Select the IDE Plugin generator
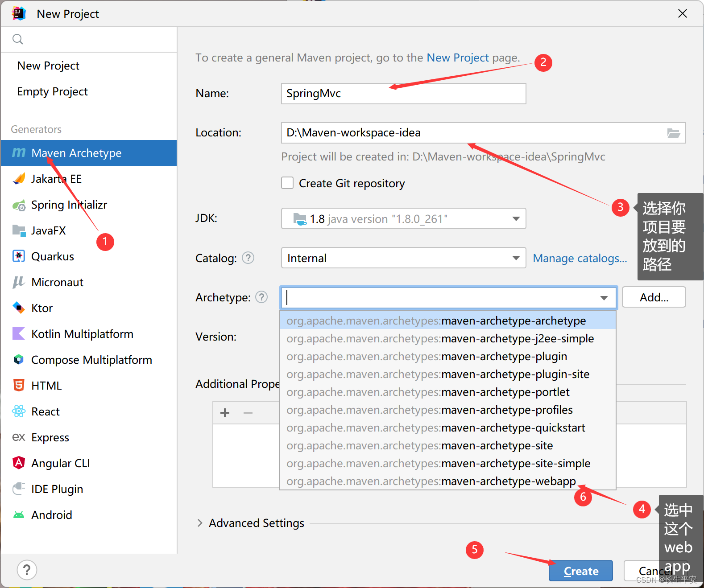The width and height of the screenshot is (704, 588). [89, 489]
